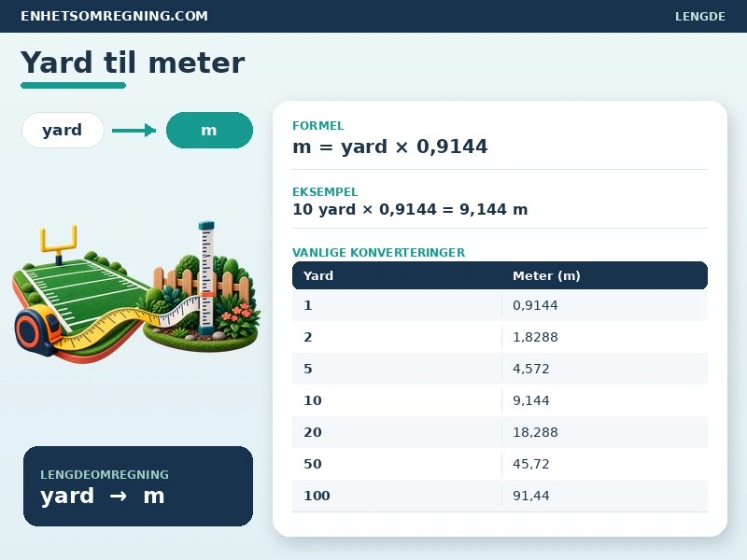Viewport: 747px width, 560px height.
Task: Open the ENHETSOMREGNING.COM site logo link
Action: point(114,16)
